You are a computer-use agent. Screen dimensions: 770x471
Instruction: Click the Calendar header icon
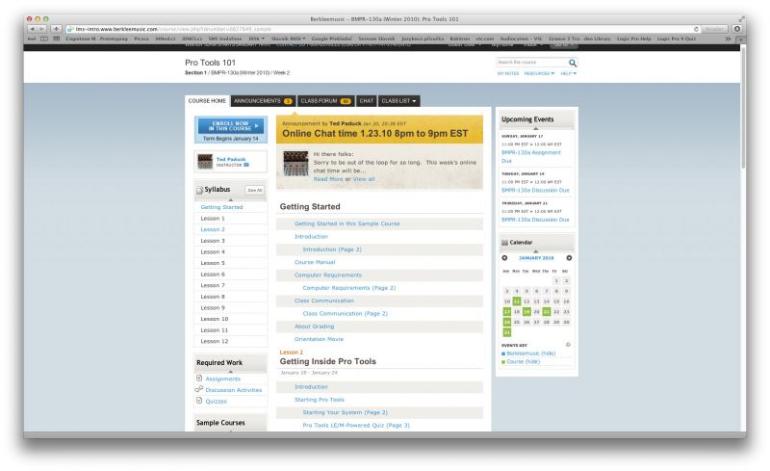[x=504, y=243]
